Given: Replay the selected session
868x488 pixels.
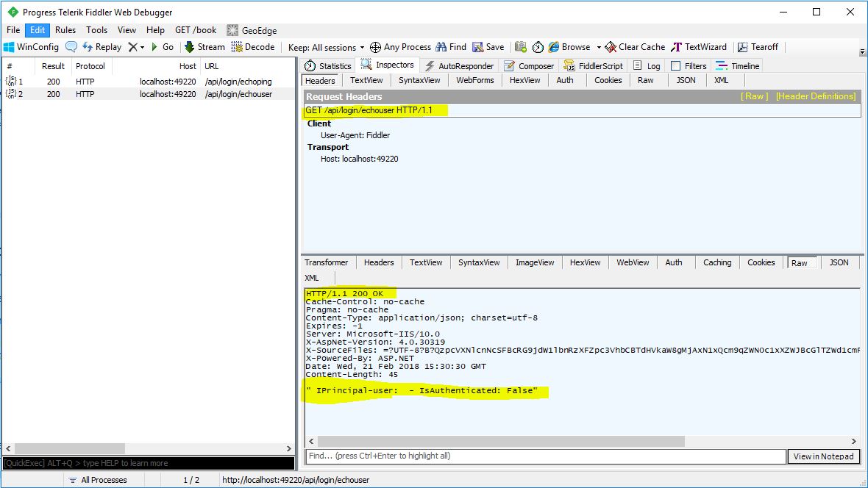Looking at the screenshot, I should 102,47.
